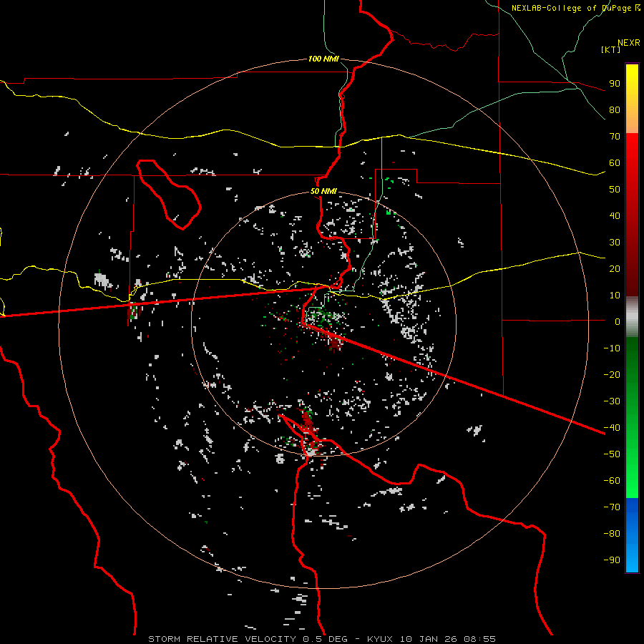Click the -10 value on velocity scale

tap(612, 348)
